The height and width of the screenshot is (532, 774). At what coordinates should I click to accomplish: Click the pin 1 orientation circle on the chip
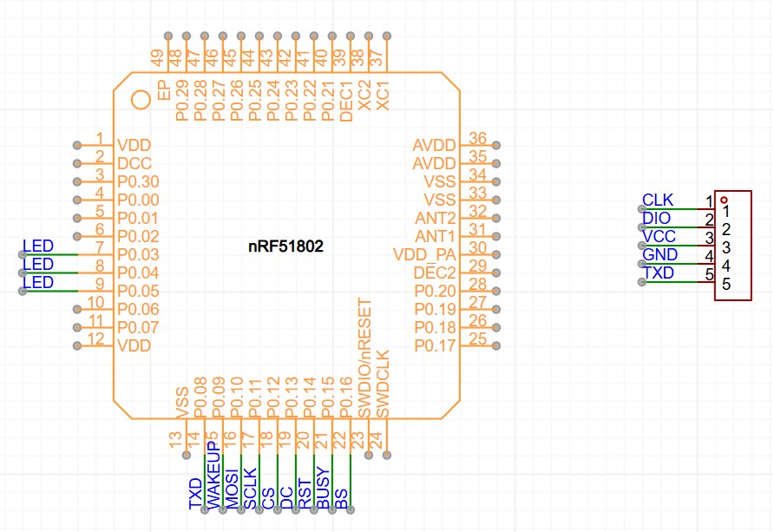[x=141, y=99]
